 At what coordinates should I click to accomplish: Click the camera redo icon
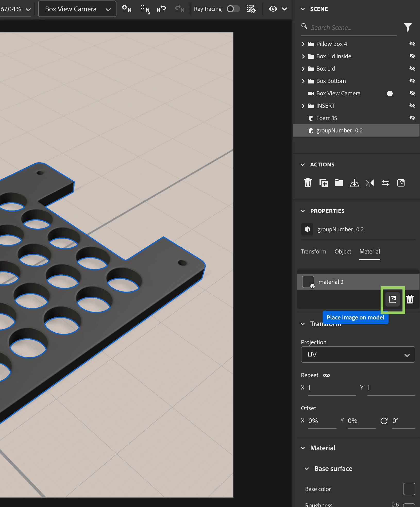tap(180, 9)
